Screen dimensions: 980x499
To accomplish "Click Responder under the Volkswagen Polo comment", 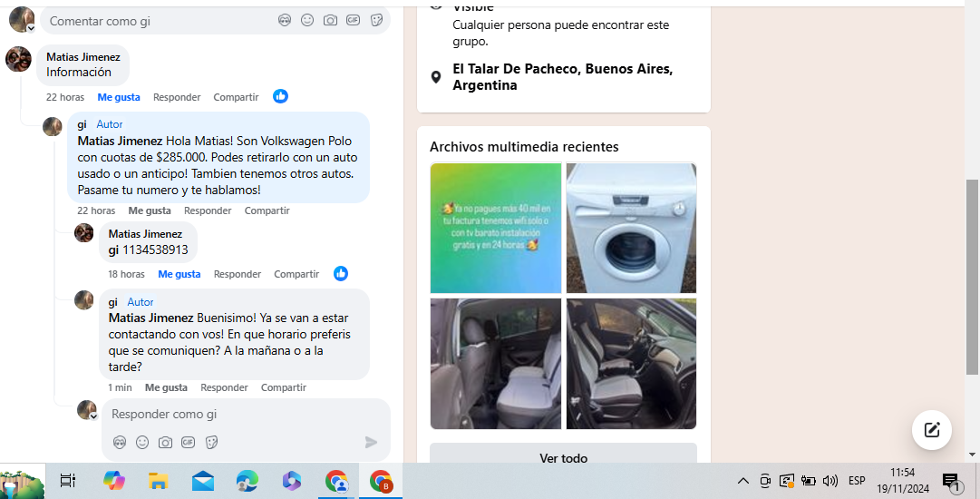I will pyautogui.click(x=208, y=210).
